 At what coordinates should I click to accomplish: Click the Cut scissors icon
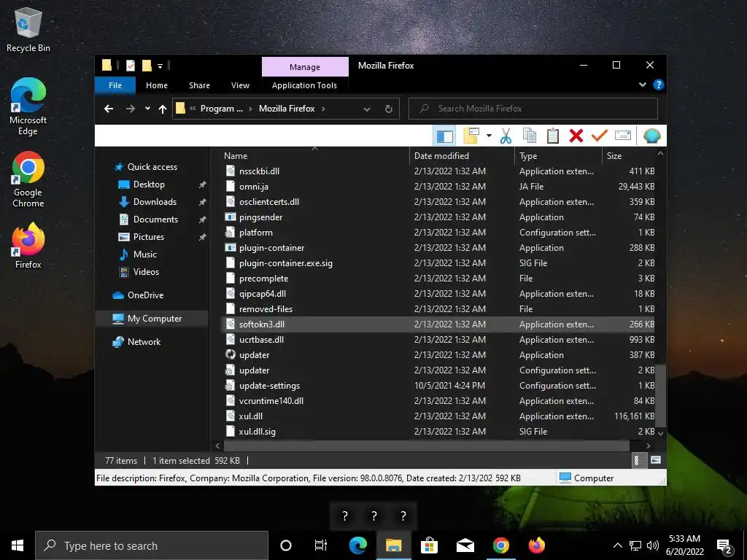506,136
